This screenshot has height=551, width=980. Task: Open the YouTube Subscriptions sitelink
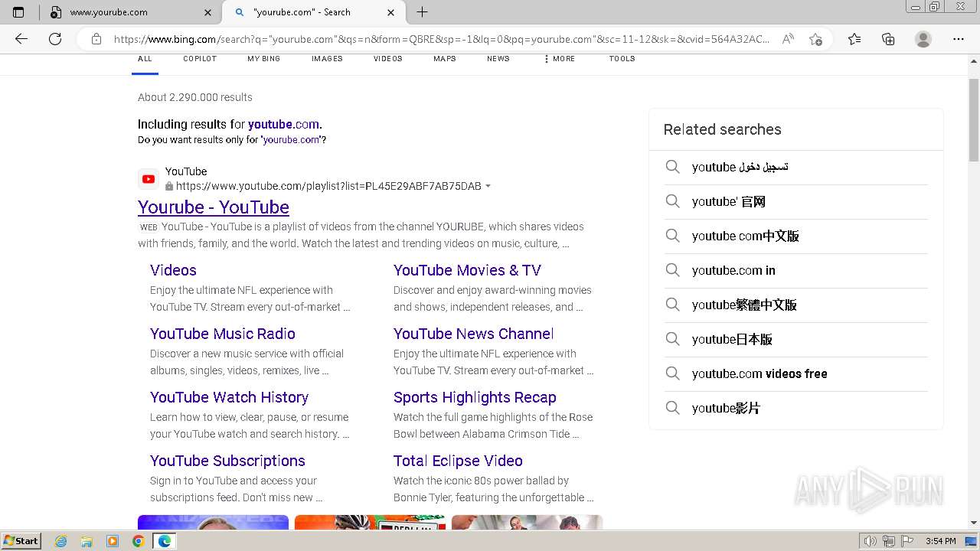coord(227,461)
